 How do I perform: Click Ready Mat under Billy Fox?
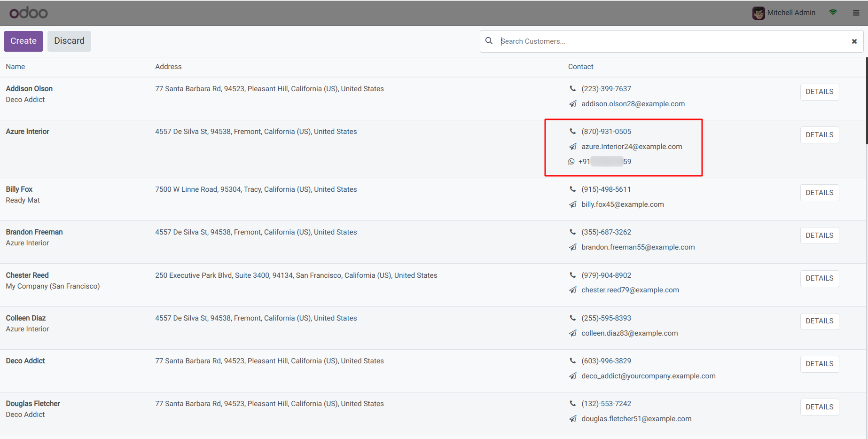coord(23,200)
